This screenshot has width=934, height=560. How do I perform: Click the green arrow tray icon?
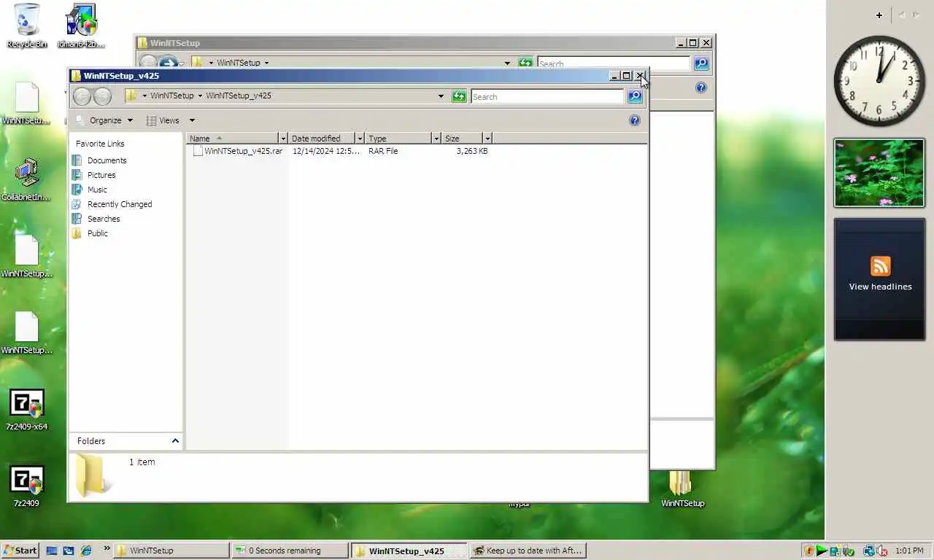(x=822, y=551)
